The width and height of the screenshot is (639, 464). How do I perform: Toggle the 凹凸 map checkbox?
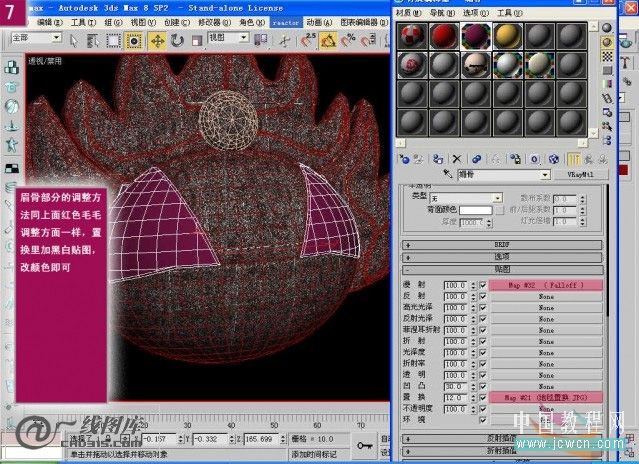483,386
